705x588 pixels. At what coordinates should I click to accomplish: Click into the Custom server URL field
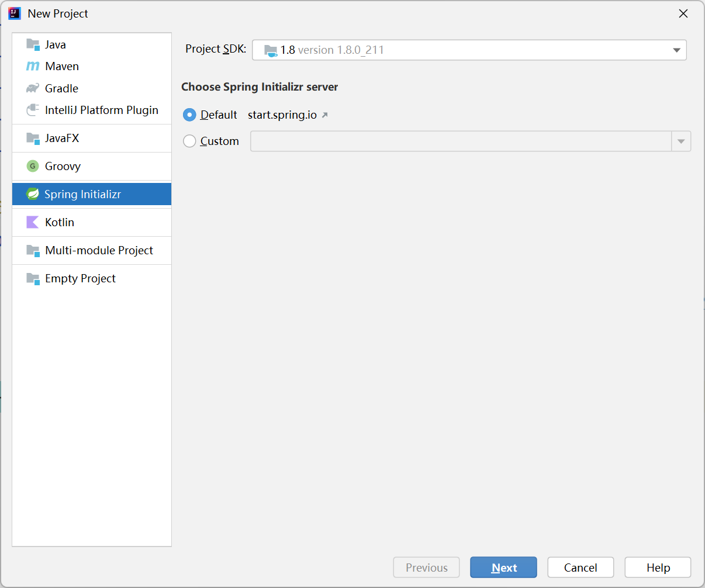(x=461, y=141)
